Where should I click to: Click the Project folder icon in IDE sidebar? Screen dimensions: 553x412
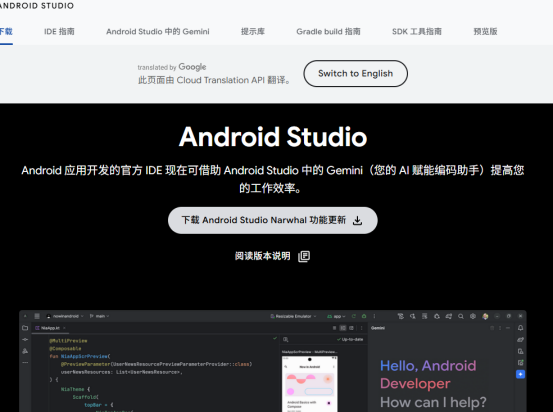(25, 328)
